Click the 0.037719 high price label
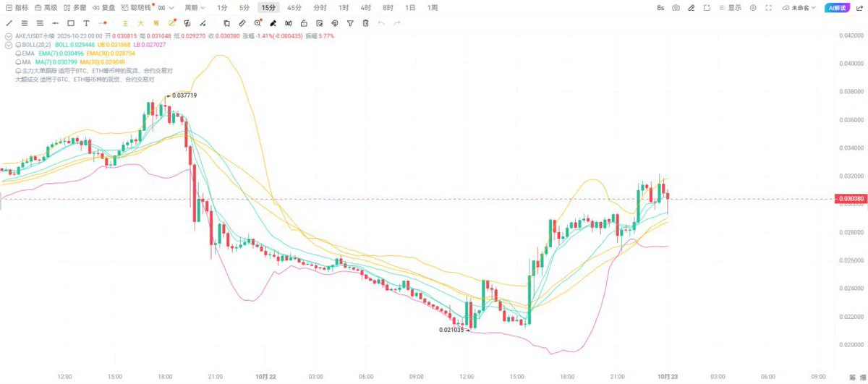 tap(185, 95)
